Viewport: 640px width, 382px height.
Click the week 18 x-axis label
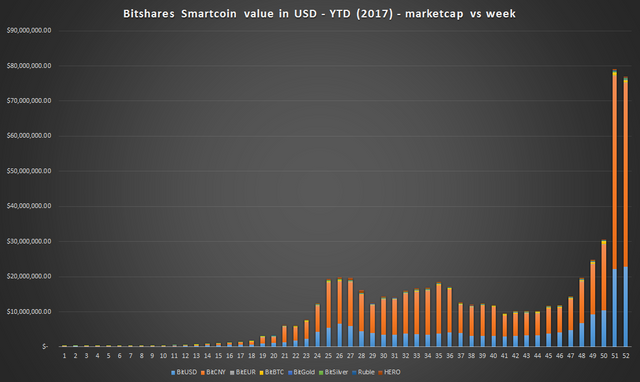252,356
